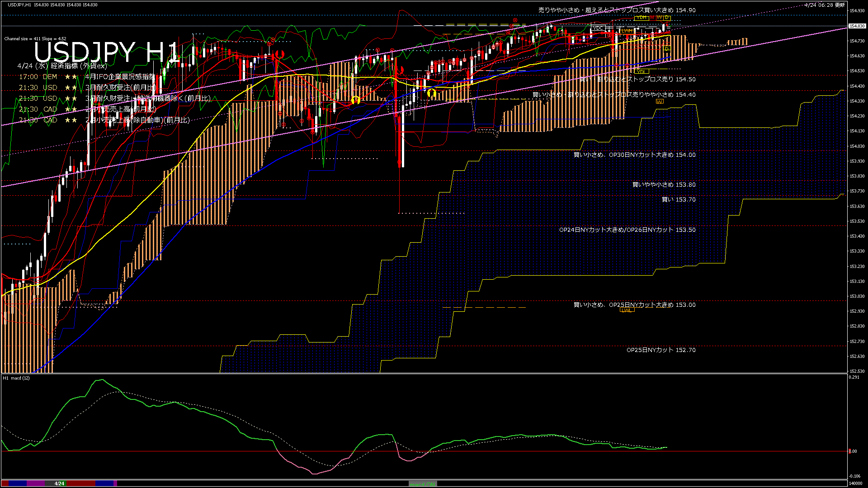
Task: Click the orange LWL label box
Action: [627, 310]
